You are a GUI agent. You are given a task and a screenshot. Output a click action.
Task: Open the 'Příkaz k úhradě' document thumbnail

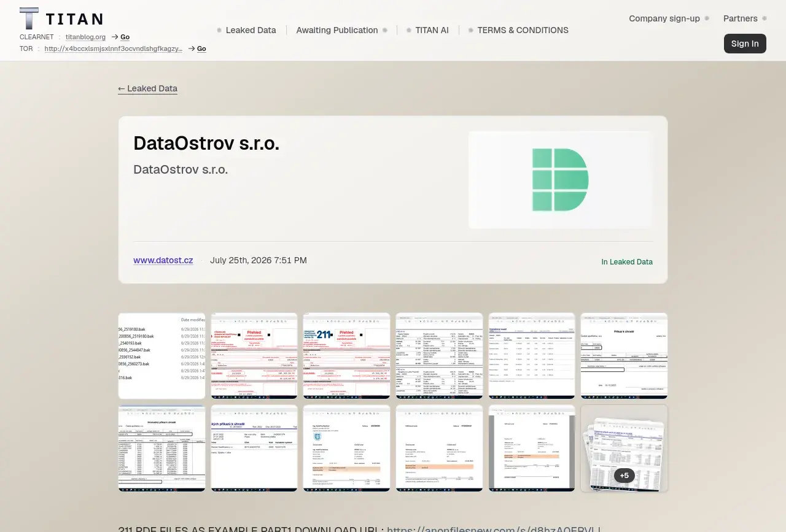click(x=624, y=356)
